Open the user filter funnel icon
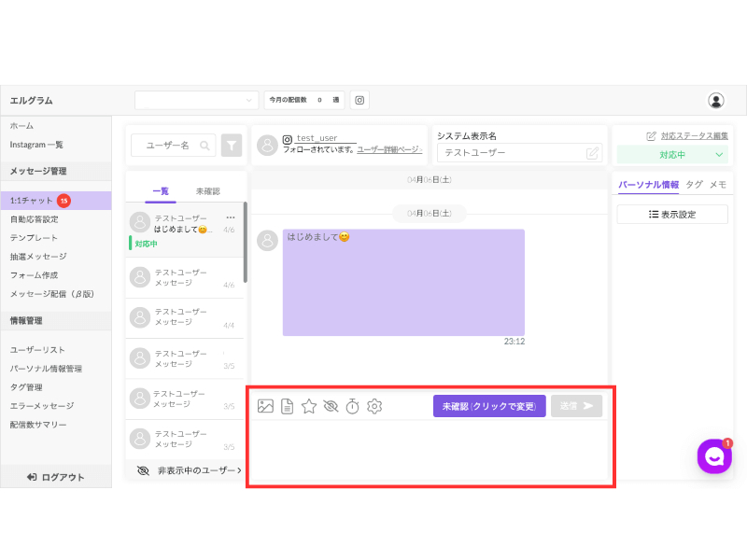Image resolution: width=747 pixels, height=560 pixels. (232, 146)
